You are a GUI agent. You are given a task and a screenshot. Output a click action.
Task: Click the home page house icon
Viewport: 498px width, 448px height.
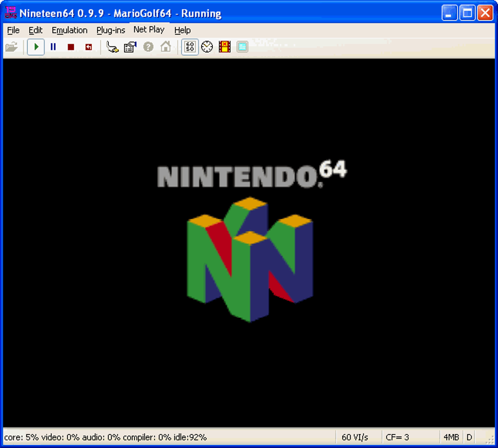pos(166,47)
